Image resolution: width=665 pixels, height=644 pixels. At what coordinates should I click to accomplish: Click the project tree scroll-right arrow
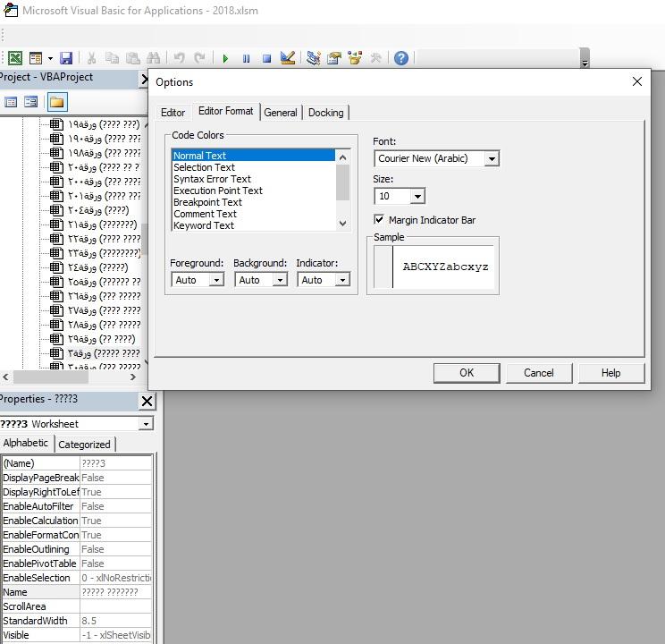133,377
